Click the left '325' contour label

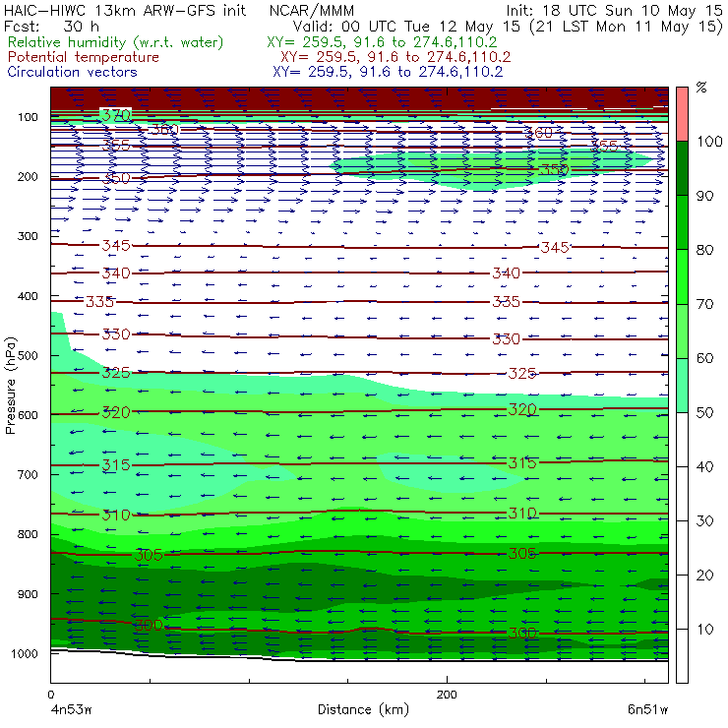116,373
